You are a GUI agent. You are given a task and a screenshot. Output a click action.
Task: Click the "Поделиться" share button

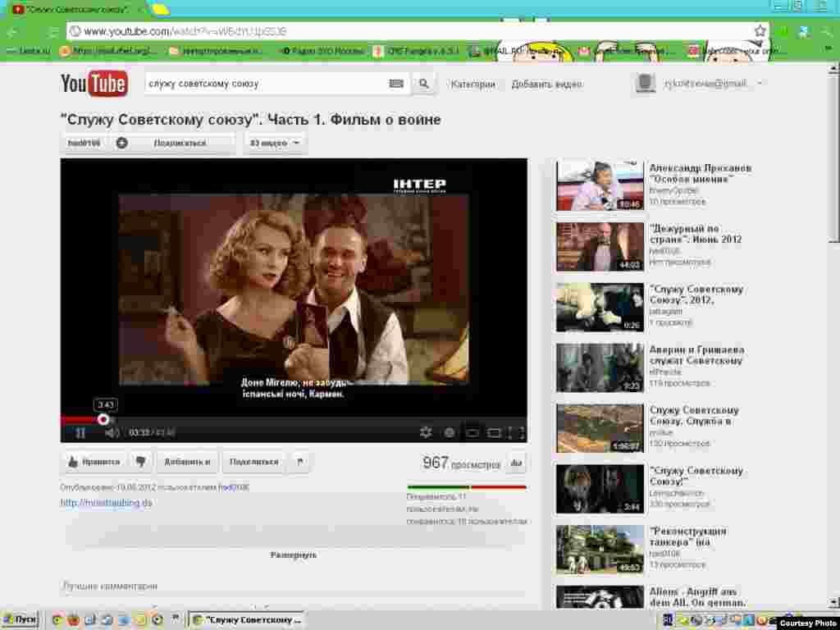[253, 462]
